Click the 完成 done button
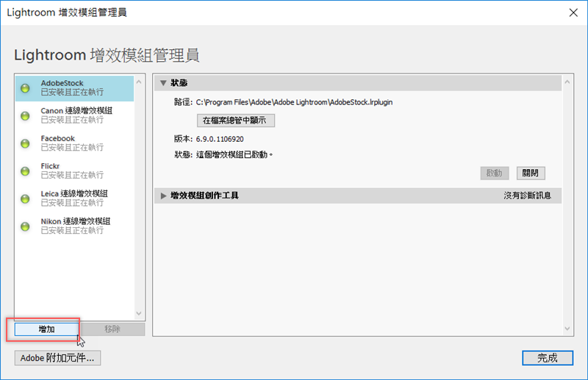The image size is (588, 380). point(548,358)
